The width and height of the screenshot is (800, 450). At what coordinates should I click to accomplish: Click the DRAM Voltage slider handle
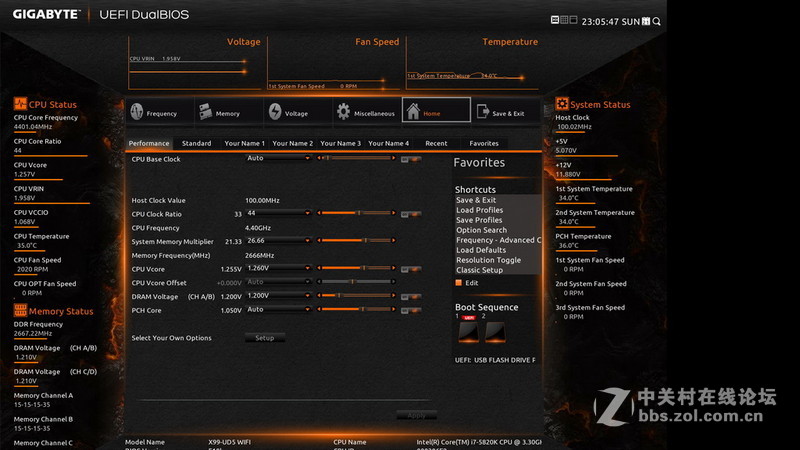point(339,295)
